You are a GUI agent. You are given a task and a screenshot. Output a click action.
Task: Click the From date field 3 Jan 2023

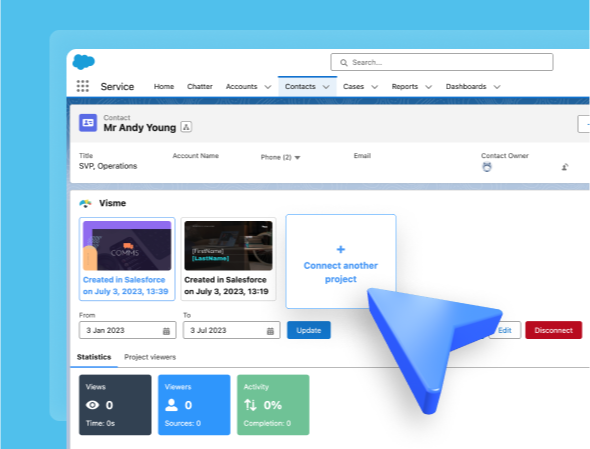[x=128, y=330]
